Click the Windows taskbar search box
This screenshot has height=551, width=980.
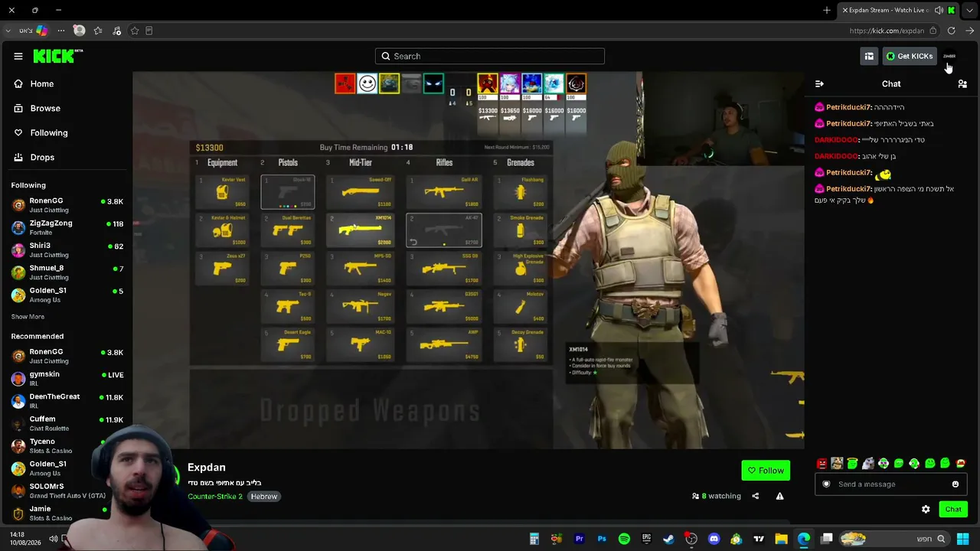[893, 539]
